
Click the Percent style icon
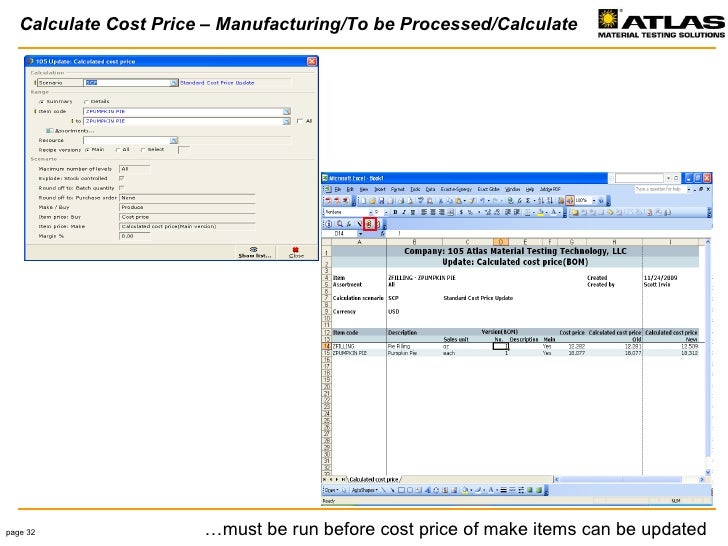pyautogui.click(x=470, y=212)
